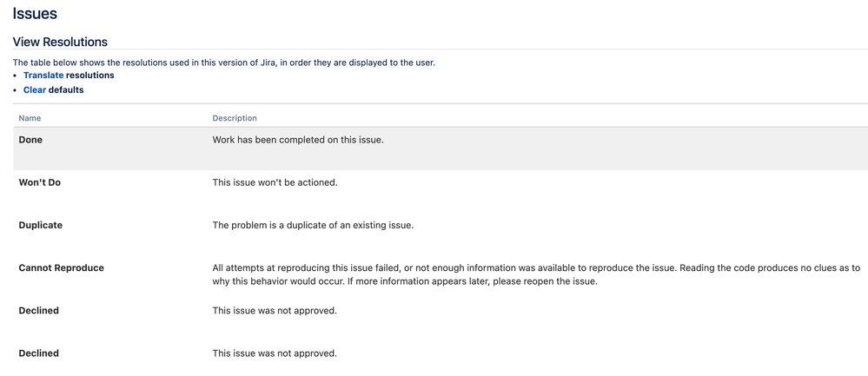The height and width of the screenshot is (376, 868).
Task: Click the View Resolutions section heading
Action: pyautogui.click(x=60, y=42)
